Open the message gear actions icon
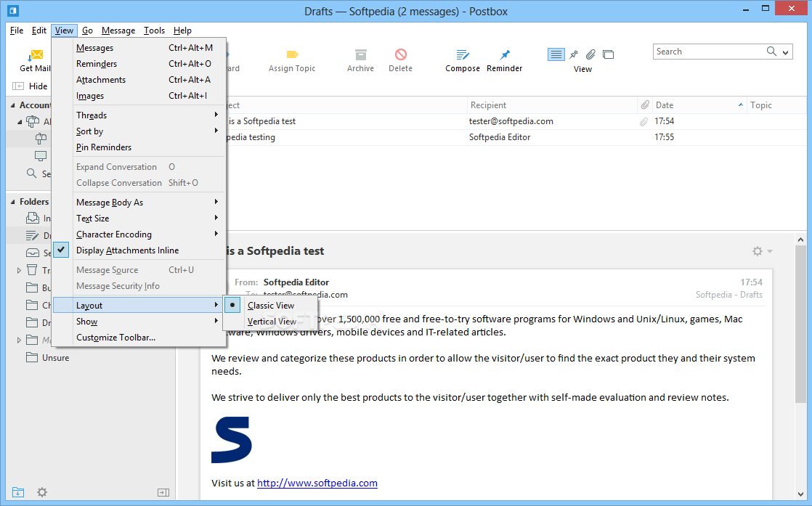The image size is (812, 506). pos(757,251)
